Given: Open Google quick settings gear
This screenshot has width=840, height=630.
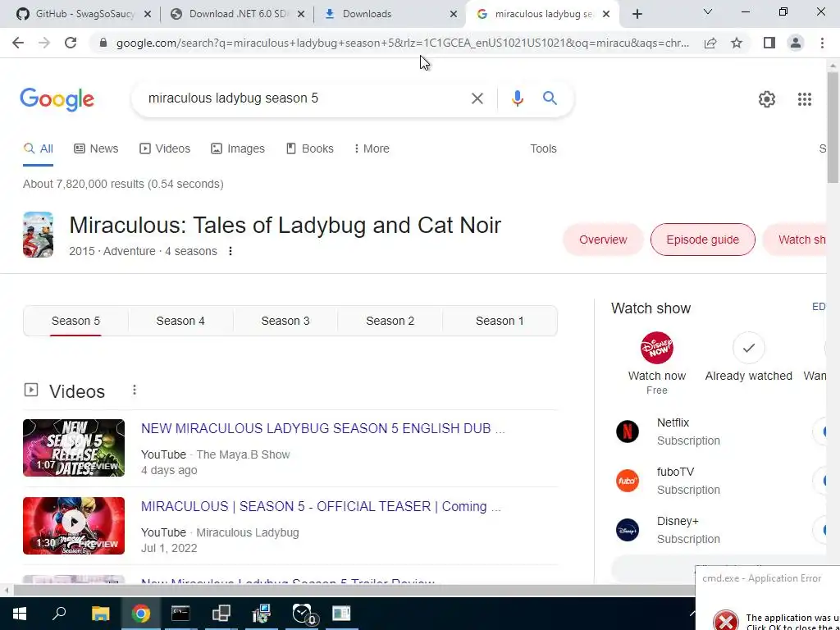Looking at the screenshot, I should pos(767,99).
